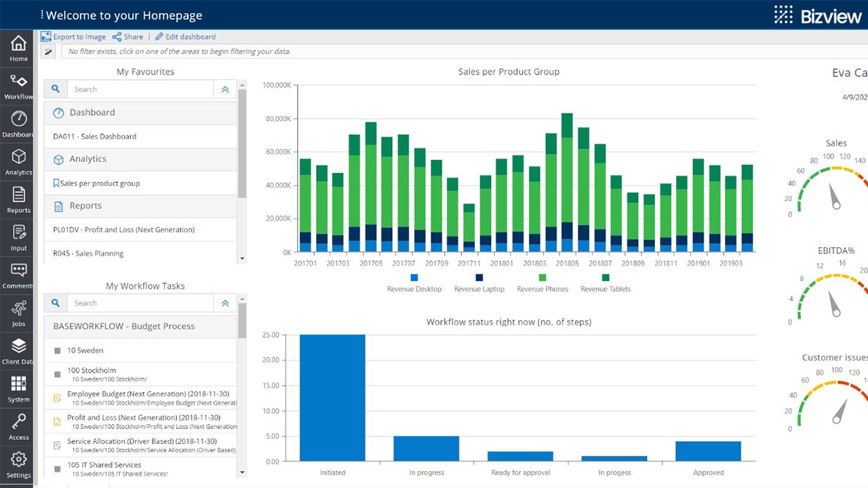
Task: Click the 201711 stacked bar in sales chart
Action: pos(469,228)
